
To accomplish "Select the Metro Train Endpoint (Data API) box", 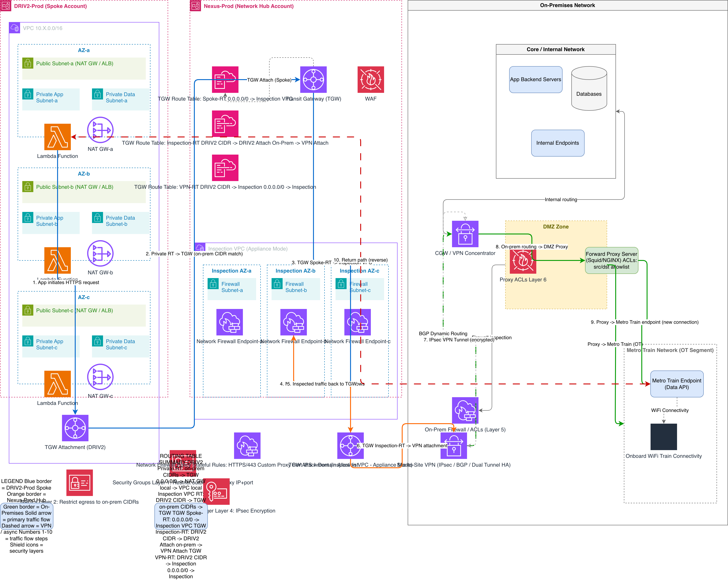I will click(677, 384).
